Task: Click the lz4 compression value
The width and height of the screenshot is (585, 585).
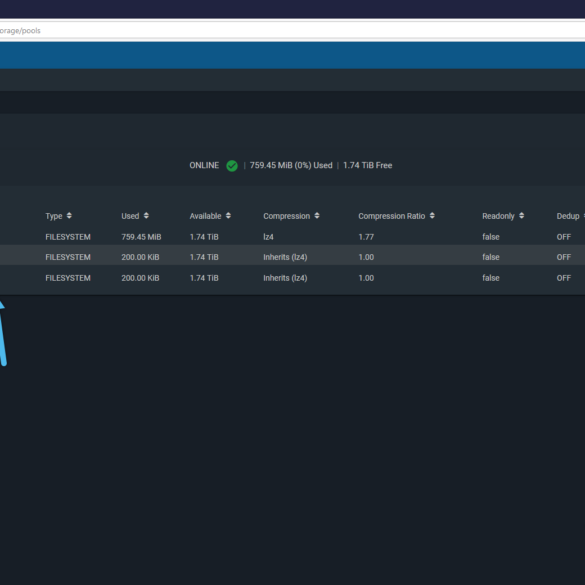Action: pos(268,237)
